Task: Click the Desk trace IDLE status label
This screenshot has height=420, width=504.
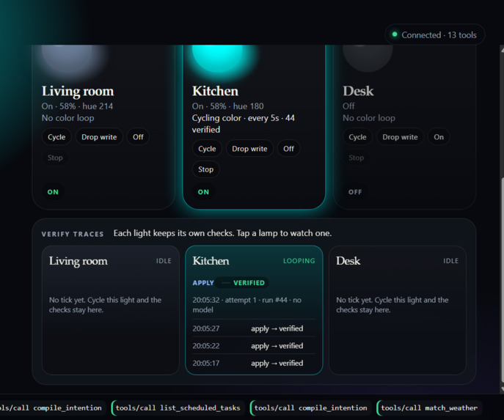Action: click(x=450, y=261)
